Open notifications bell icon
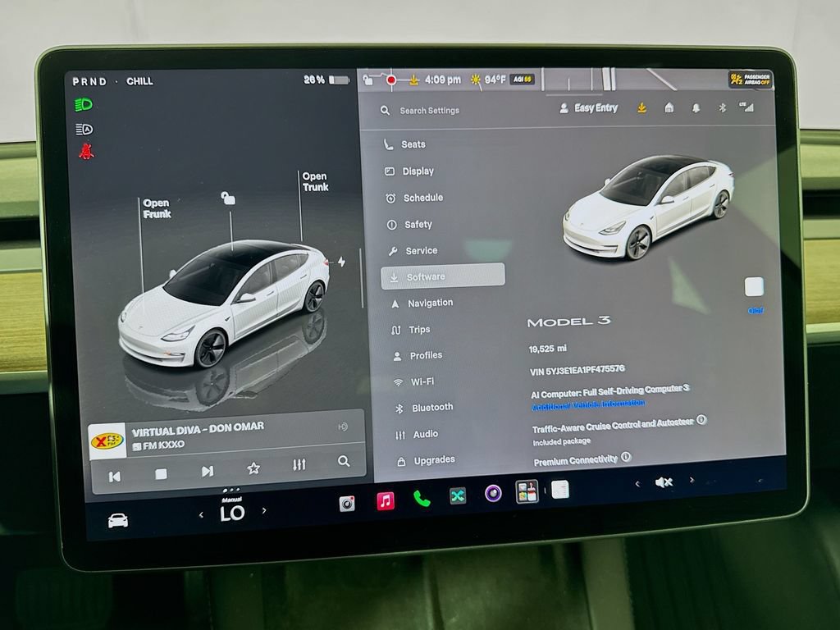The width and height of the screenshot is (840, 630). (696, 108)
